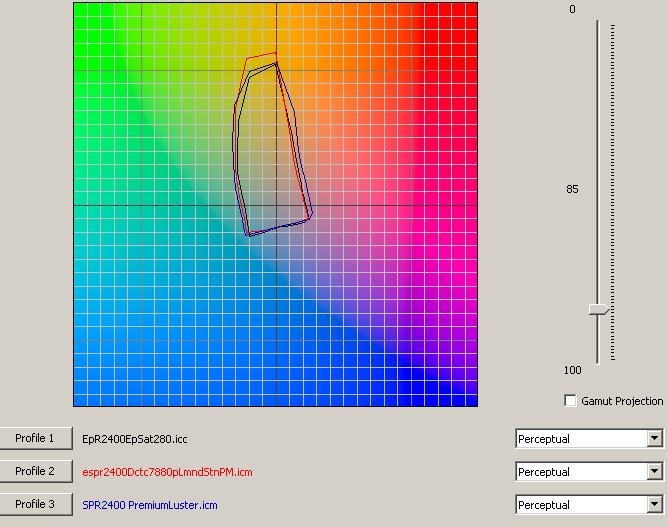The width and height of the screenshot is (667, 527).
Task: Open rendering intent dropdown for Profile 3
Action: coord(654,505)
